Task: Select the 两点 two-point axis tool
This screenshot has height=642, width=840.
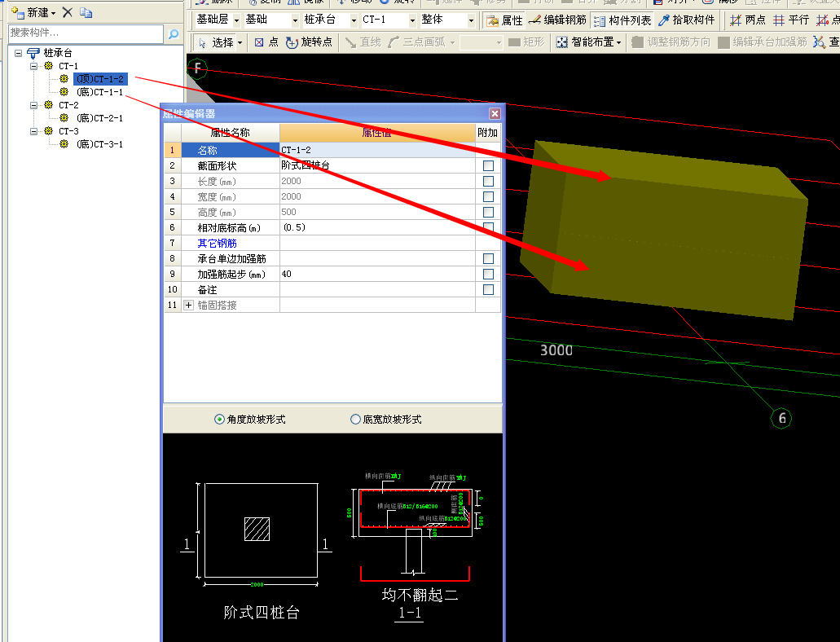Action: pyautogui.click(x=748, y=20)
